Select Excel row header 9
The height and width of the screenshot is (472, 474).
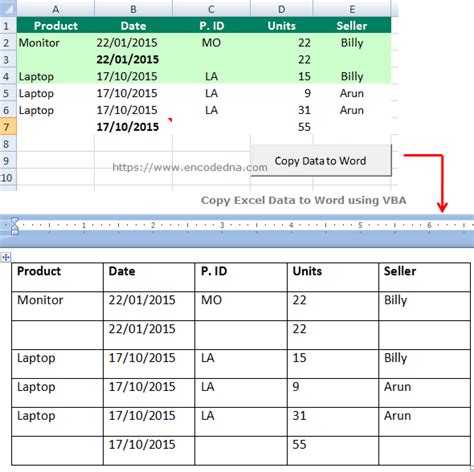pyautogui.click(x=7, y=161)
